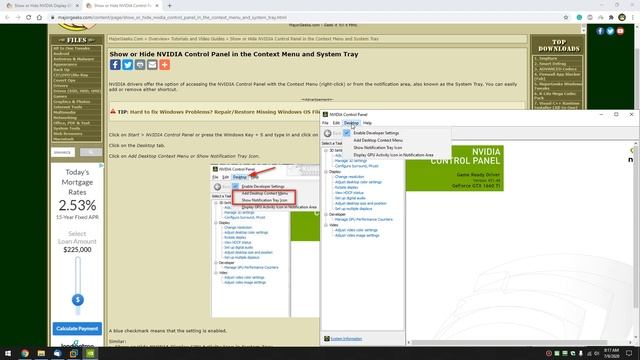Open Windows Start button
The height and width of the screenshot is (360, 640).
coord(8,353)
